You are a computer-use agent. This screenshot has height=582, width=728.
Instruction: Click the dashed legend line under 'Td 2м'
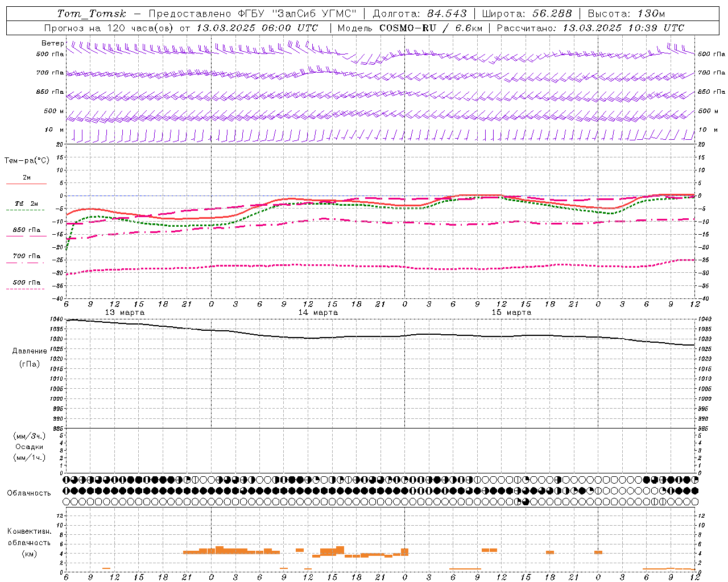[25, 210]
